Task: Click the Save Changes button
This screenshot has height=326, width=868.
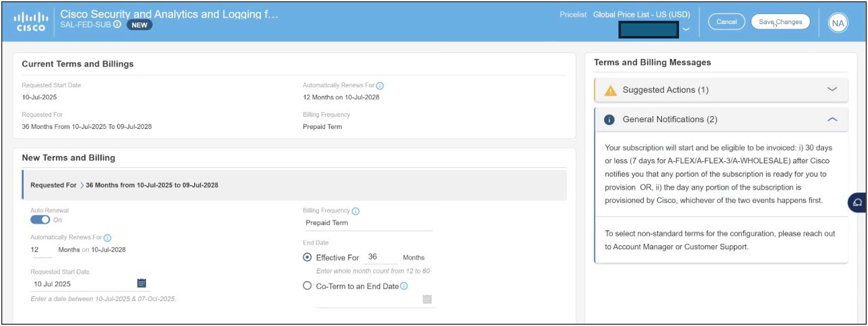Action: (780, 22)
